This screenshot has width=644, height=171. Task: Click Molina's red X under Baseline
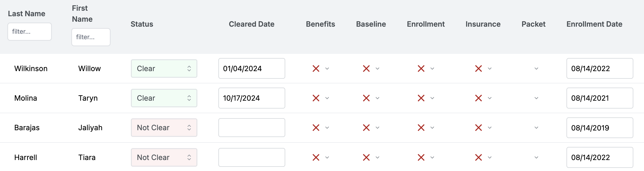point(366,98)
